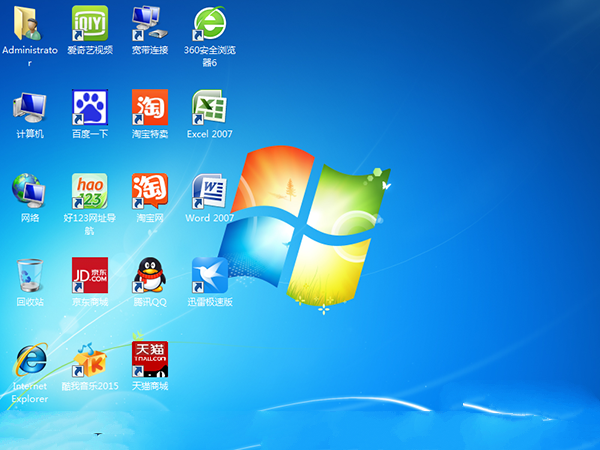Screen dimensions: 600x450
Task: Open the 迅雷极速版 Thunder shortcut
Action: pos(210,275)
